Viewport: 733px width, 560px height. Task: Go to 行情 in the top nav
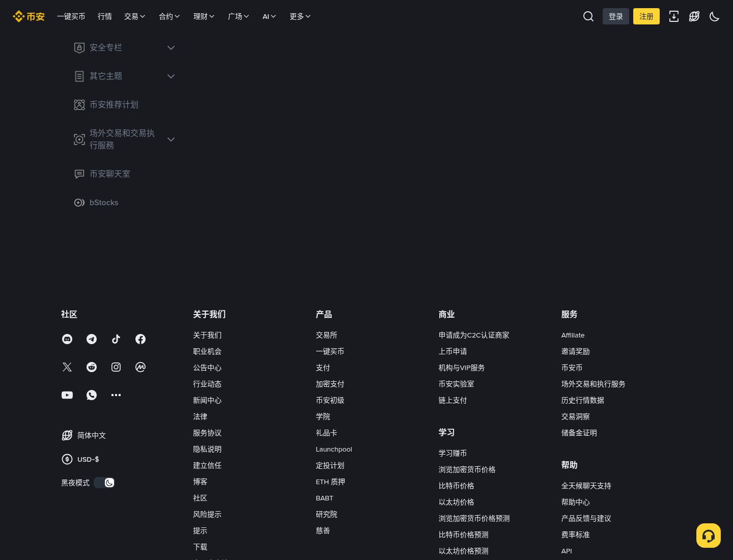coord(105,16)
